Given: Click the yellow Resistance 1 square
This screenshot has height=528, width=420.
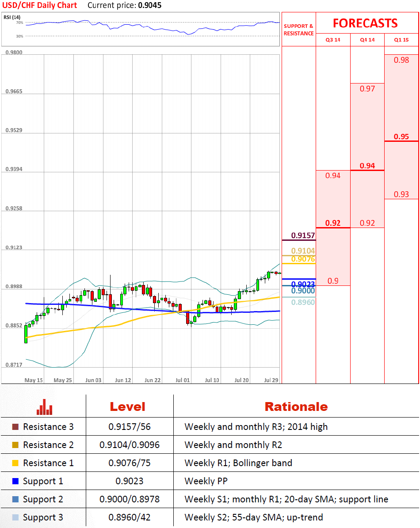Looking at the screenshot, I should pyautogui.click(x=15, y=463).
